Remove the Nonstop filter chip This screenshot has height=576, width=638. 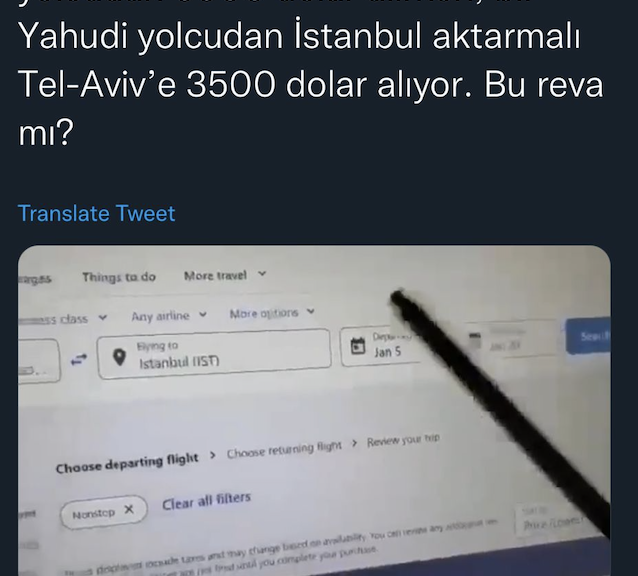coord(129,509)
